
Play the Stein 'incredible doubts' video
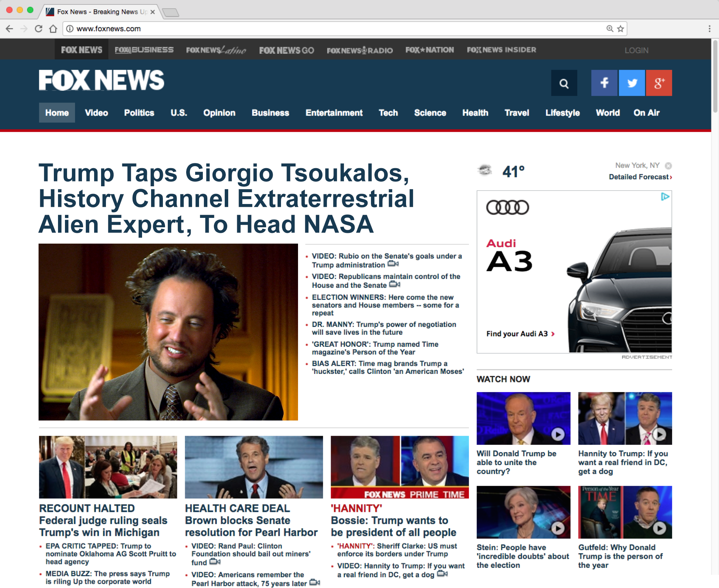click(558, 528)
